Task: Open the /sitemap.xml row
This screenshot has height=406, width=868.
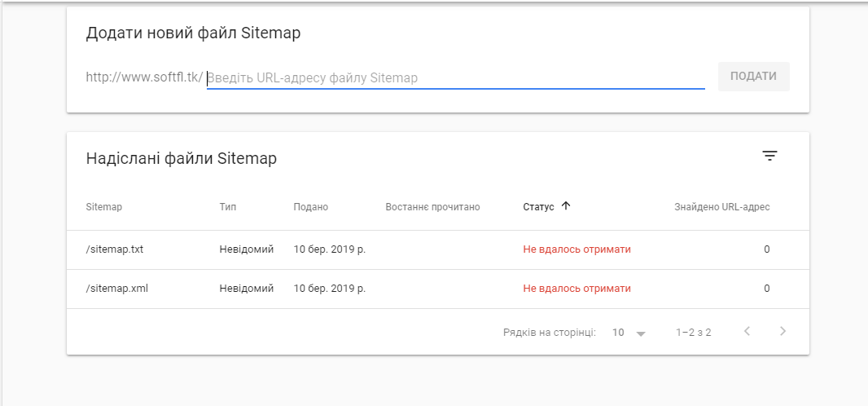Action: [116, 289]
